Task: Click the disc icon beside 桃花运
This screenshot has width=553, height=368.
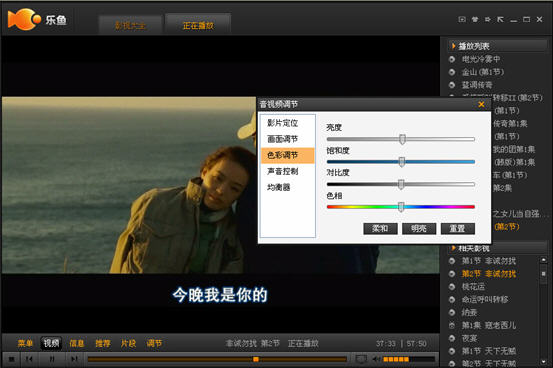Action: [x=452, y=287]
